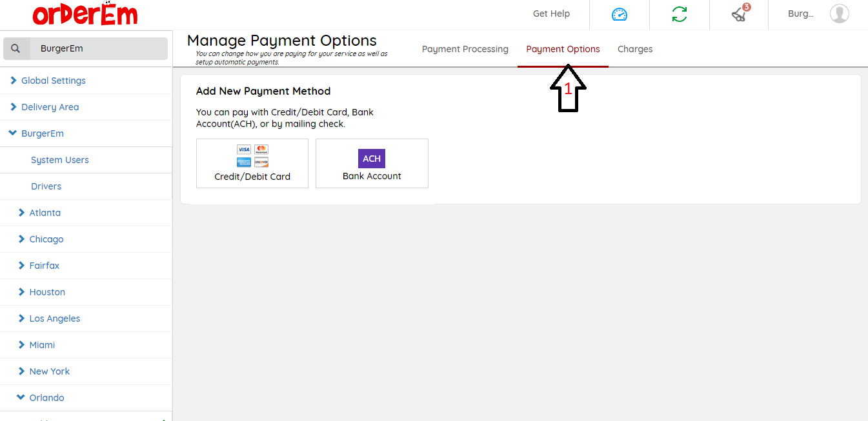Click the green refresh sync icon

679,14
